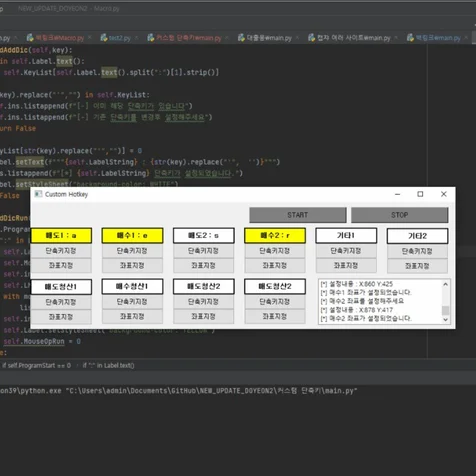Select the 매도청산1 hotkey label
Image resolution: width=476 pixels, height=476 pixels.
pos(61,287)
